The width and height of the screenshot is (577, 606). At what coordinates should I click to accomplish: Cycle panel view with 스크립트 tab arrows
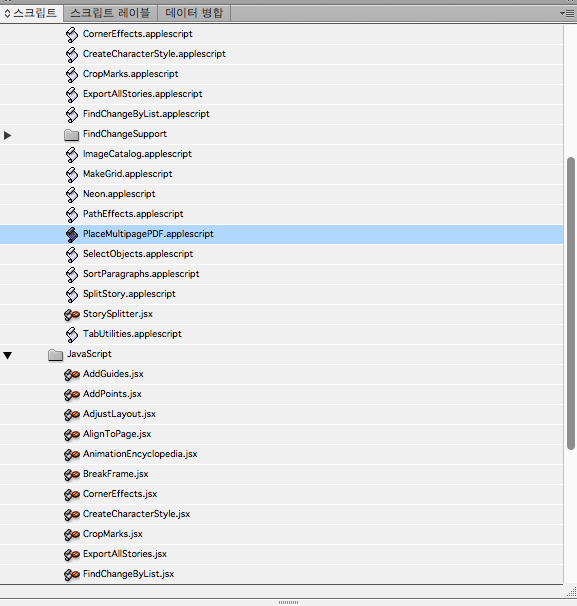click(x=7, y=14)
